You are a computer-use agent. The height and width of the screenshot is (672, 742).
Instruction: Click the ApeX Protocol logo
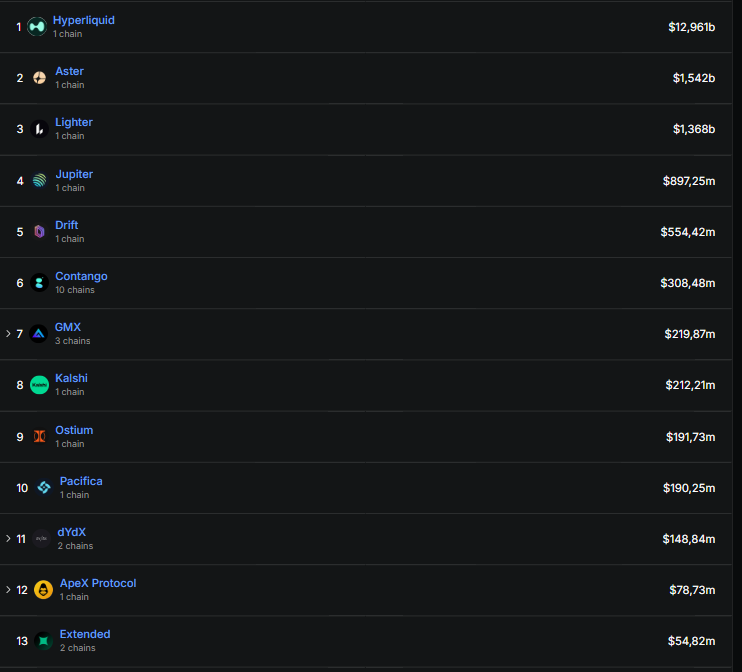[44, 590]
